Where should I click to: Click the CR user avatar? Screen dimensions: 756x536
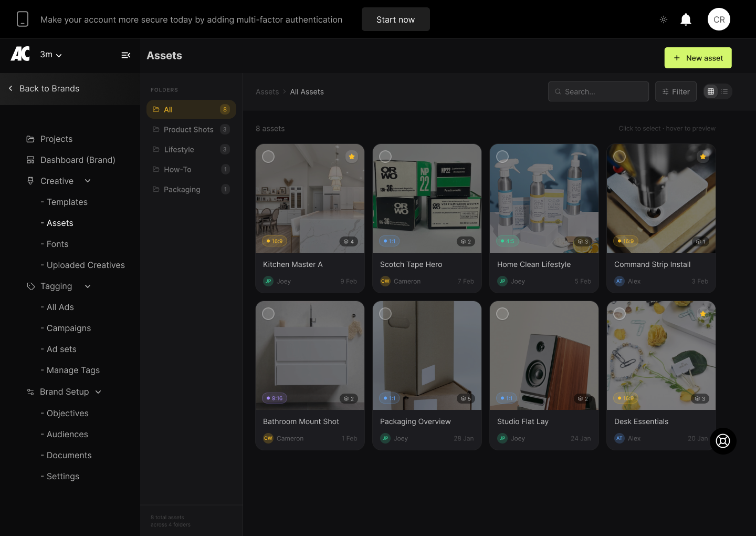coord(719,19)
